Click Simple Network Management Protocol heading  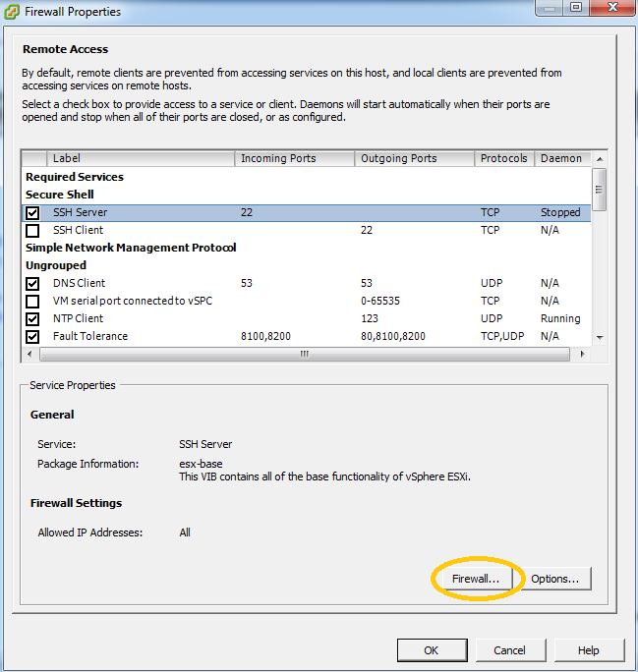tap(131, 248)
